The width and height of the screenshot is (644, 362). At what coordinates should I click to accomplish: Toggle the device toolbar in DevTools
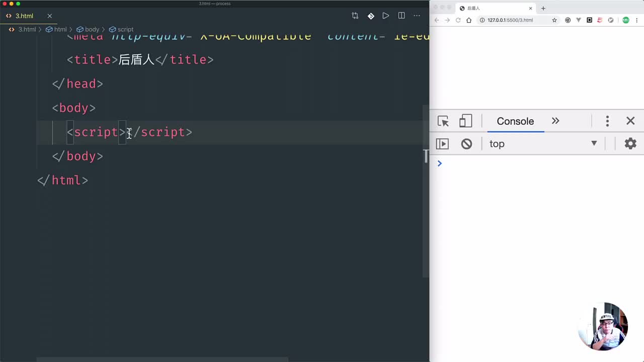click(466, 121)
